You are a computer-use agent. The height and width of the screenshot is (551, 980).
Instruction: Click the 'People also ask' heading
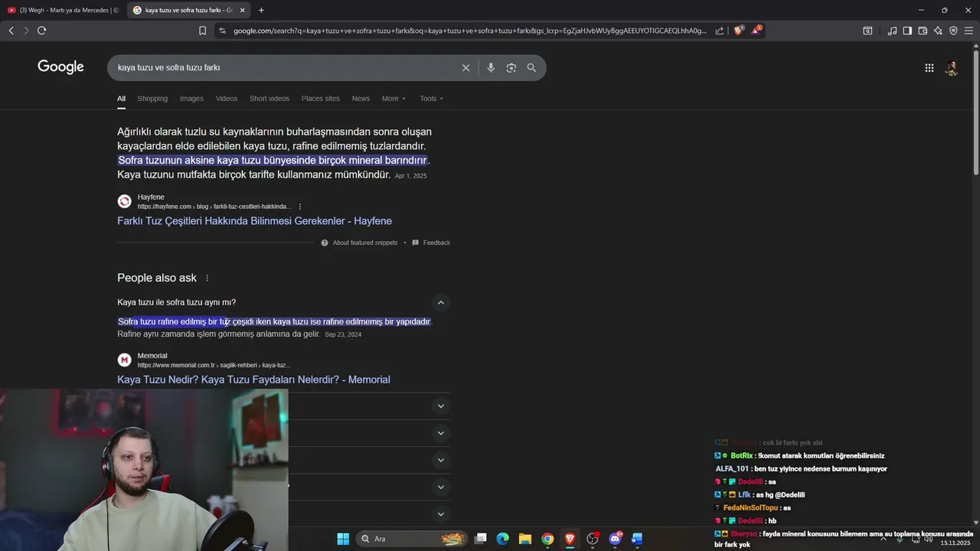[x=157, y=278]
